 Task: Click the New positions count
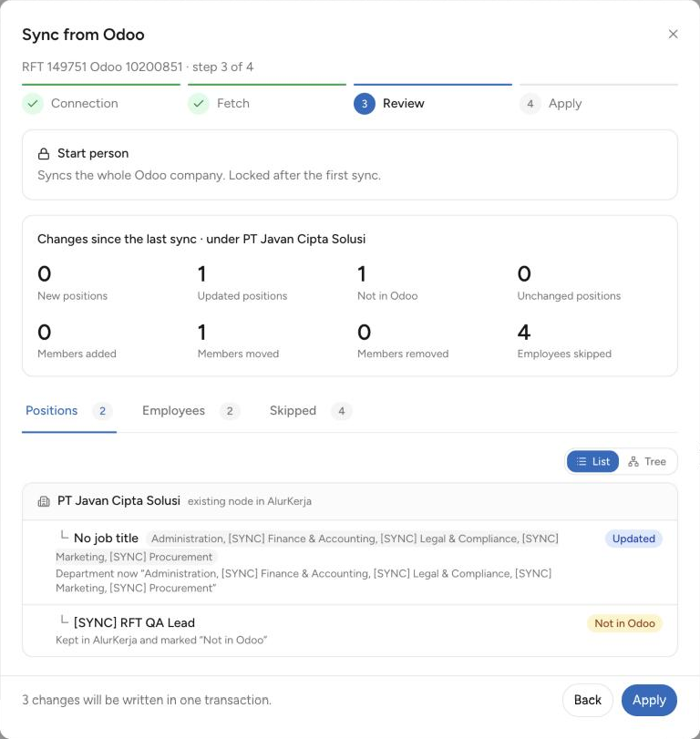pyautogui.click(x=45, y=274)
